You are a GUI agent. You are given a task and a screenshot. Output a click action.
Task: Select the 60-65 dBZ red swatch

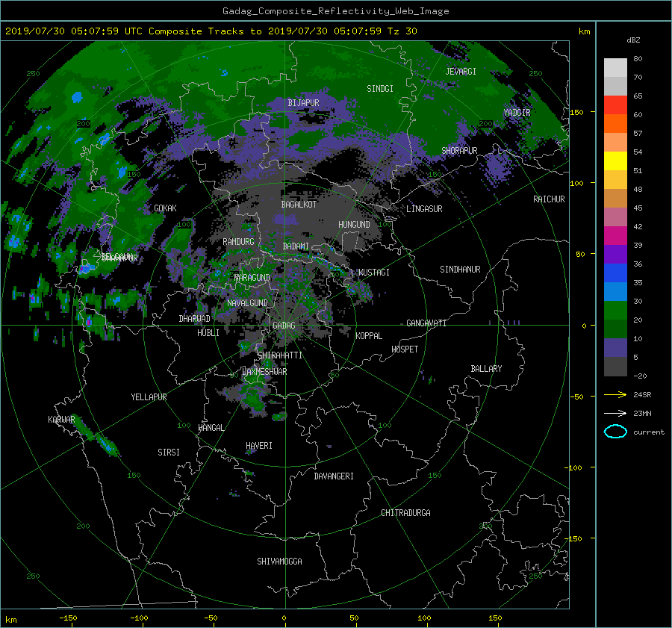pyautogui.click(x=615, y=105)
